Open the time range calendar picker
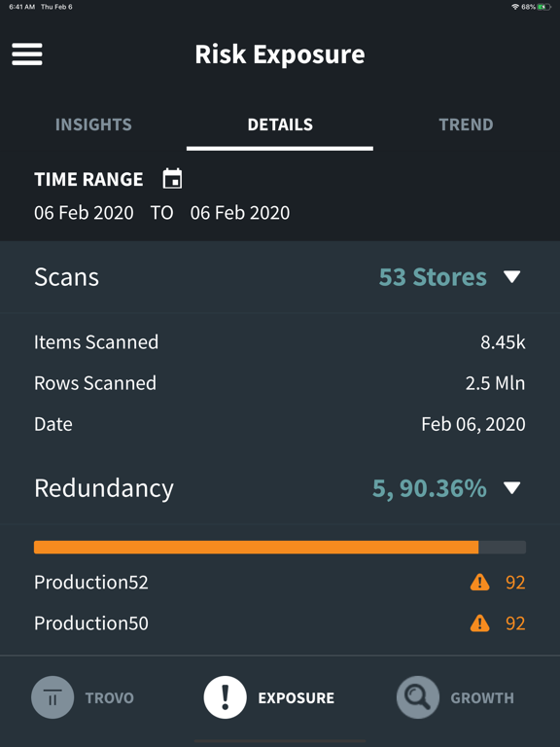 [172, 179]
